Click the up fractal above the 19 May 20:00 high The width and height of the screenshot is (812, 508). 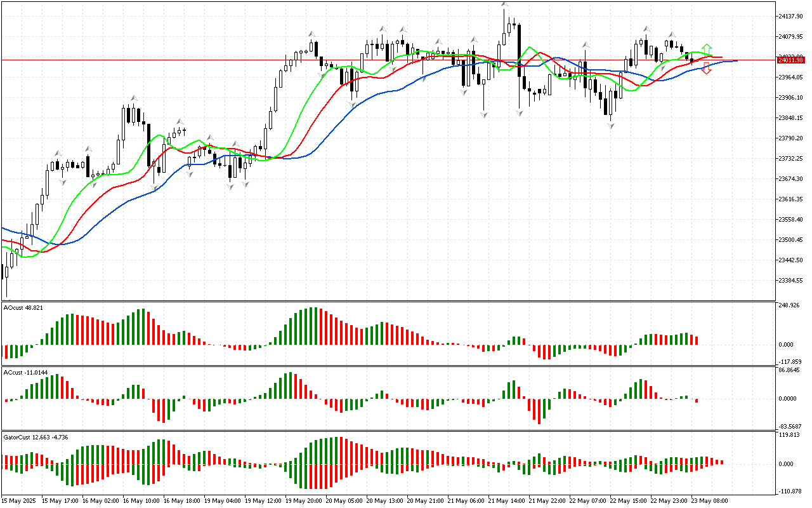pos(311,34)
